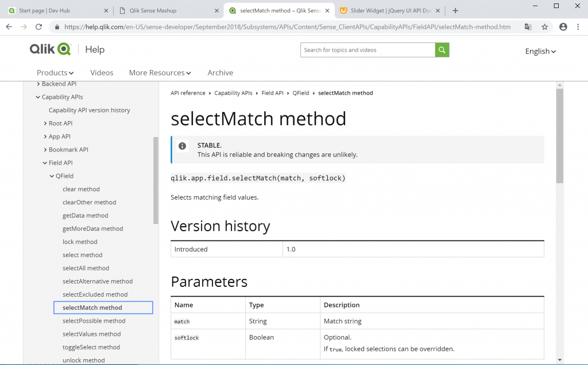Reload the page with the refresh icon
The height and width of the screenshot is (365, 588).
[38, 26]
